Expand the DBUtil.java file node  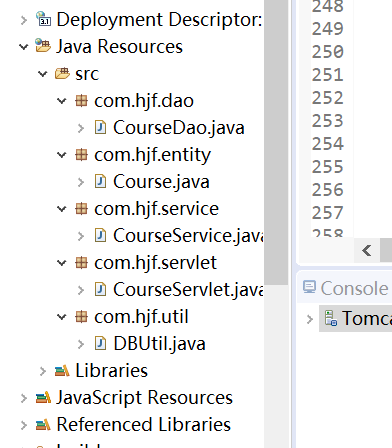click(x=81, y=344)
